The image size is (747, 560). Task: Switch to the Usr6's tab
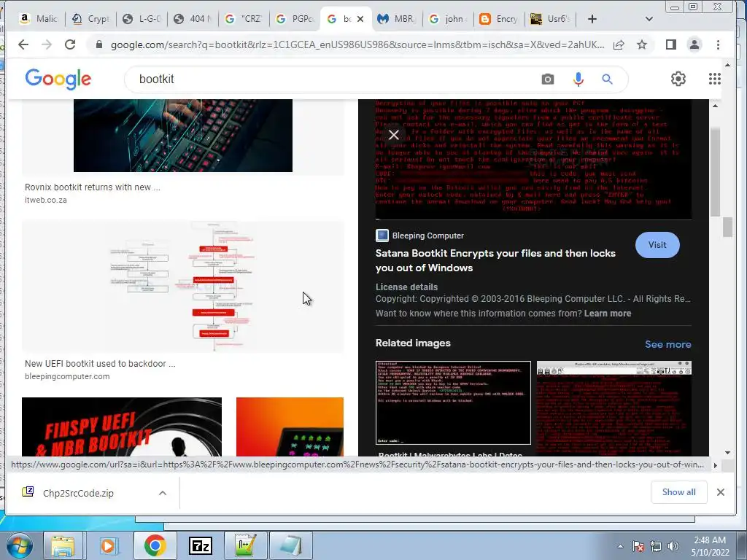[x=551, y=19]
